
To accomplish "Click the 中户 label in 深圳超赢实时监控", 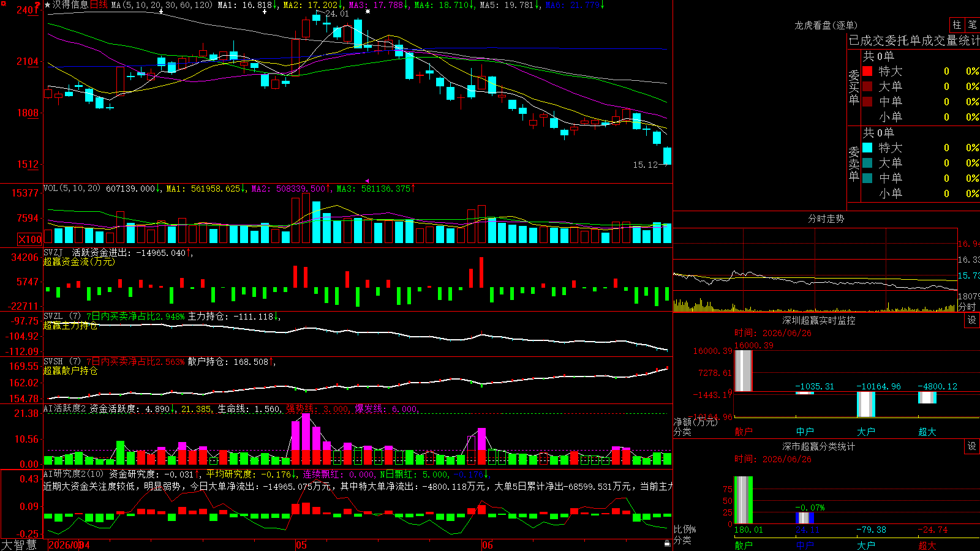I will coord(805,432).
